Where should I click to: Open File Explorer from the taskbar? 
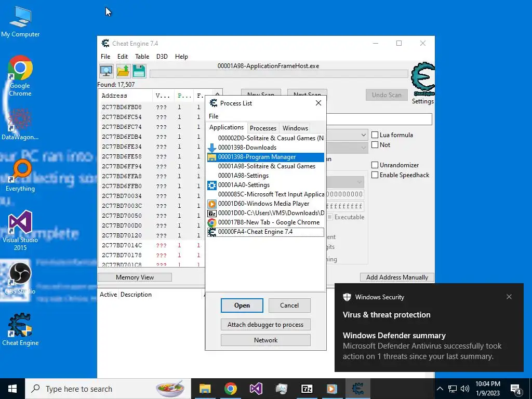tap(205, 389)
